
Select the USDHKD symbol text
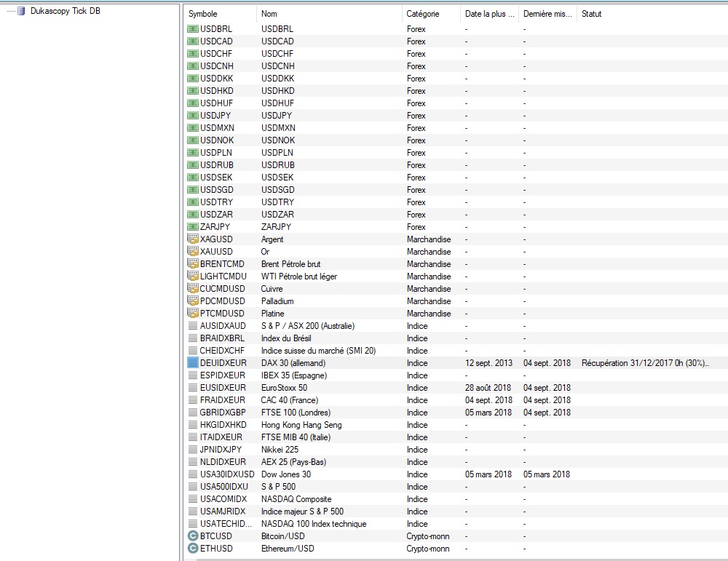point(217,90)
